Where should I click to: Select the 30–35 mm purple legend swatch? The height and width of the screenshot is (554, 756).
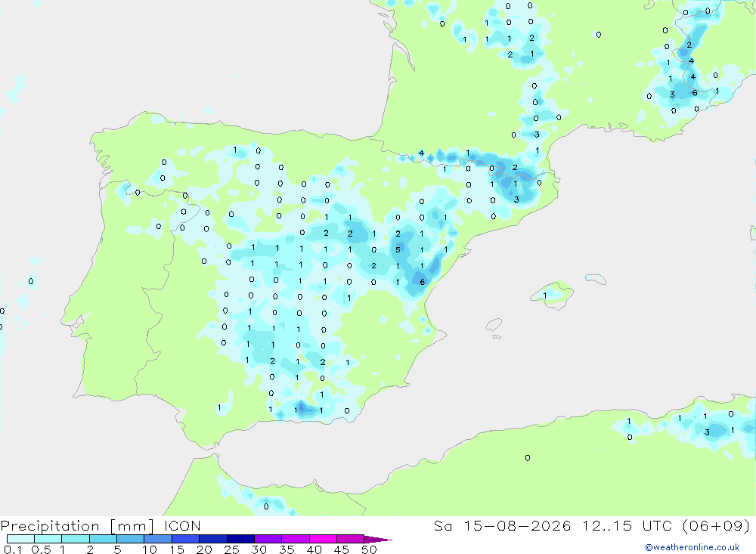click(x=268, y=539)
